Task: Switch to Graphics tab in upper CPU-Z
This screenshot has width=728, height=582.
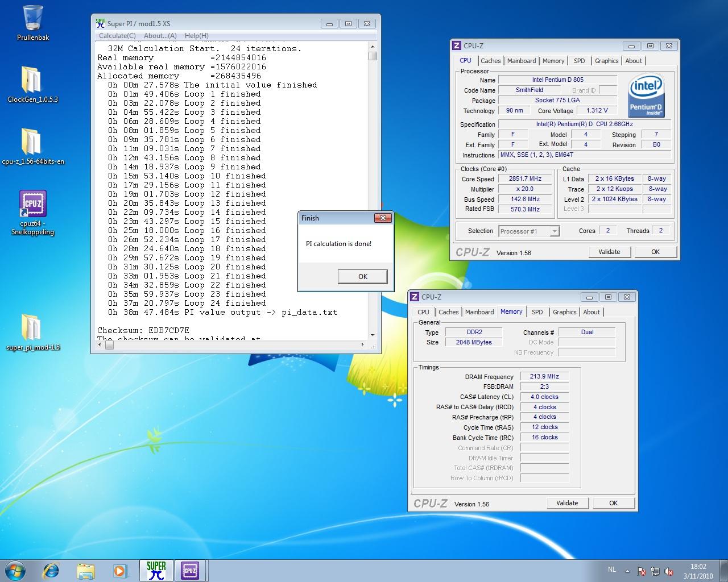Action: 607,61
